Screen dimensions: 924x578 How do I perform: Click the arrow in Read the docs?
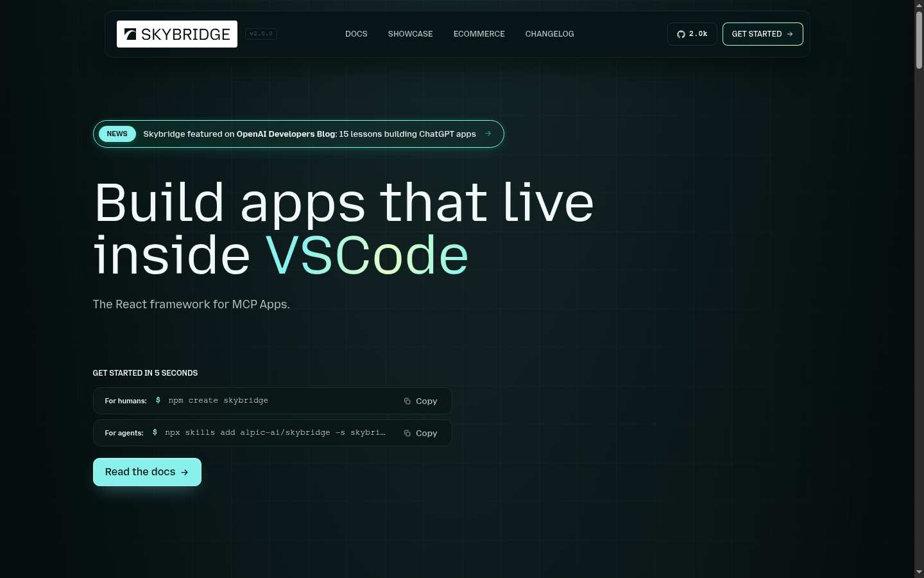(x=185, y=472)
